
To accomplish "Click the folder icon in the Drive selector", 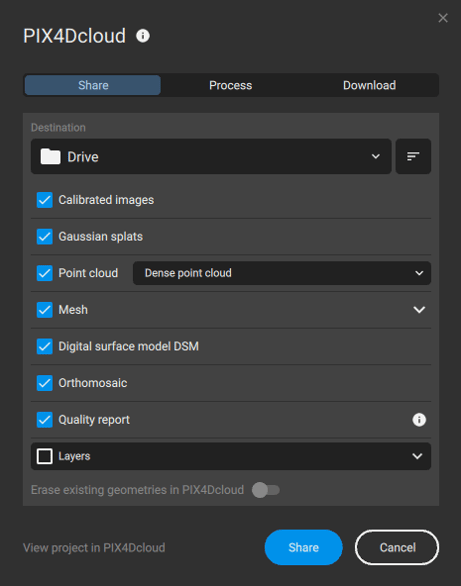I will click(x=50, y=157).
